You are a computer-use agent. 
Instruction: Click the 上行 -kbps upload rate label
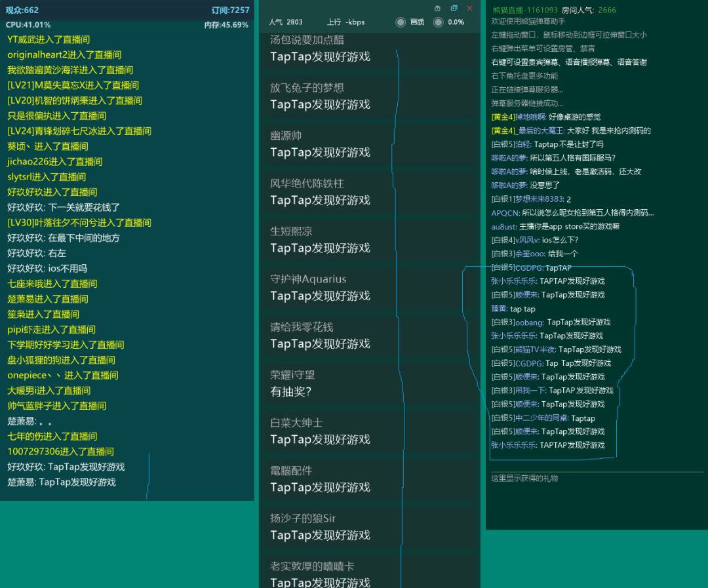click(345, 22)
